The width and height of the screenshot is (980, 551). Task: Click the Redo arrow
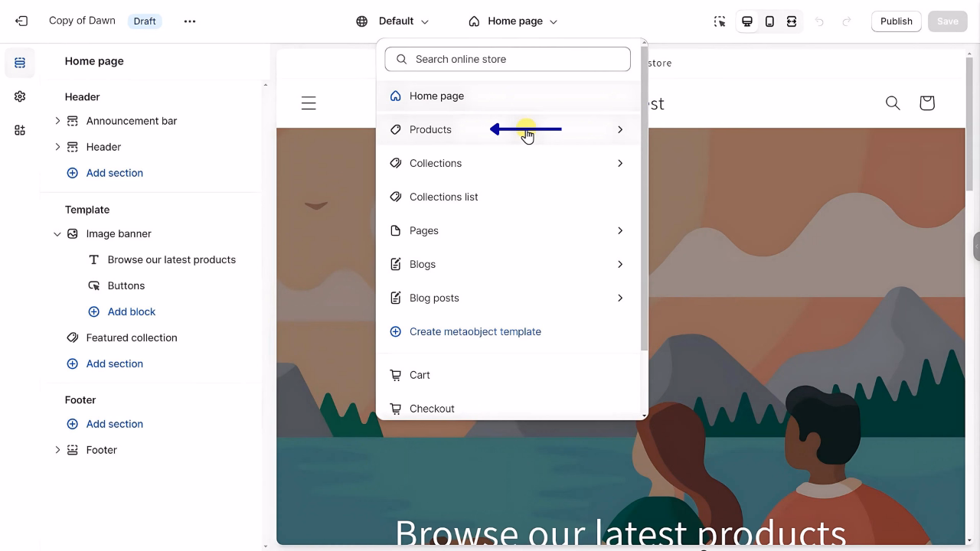pos(847,21)
